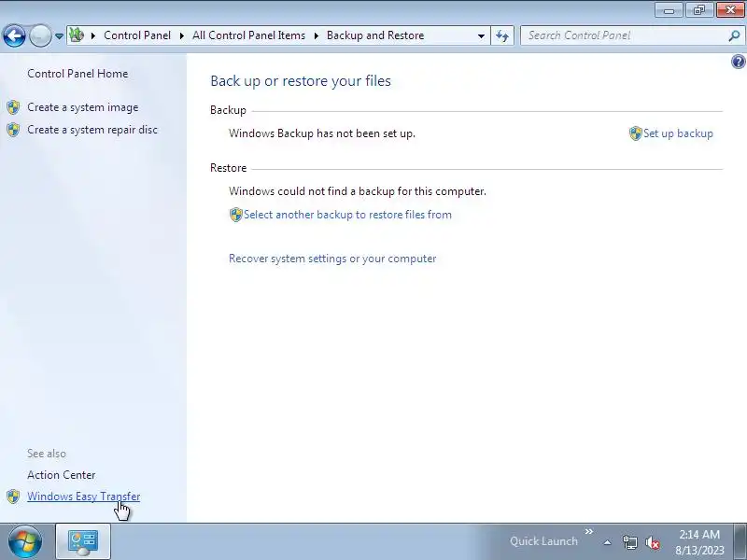
Task: Select the Control Panel breadcrumb
Action: pyautogui.click(x=137, y=35)
